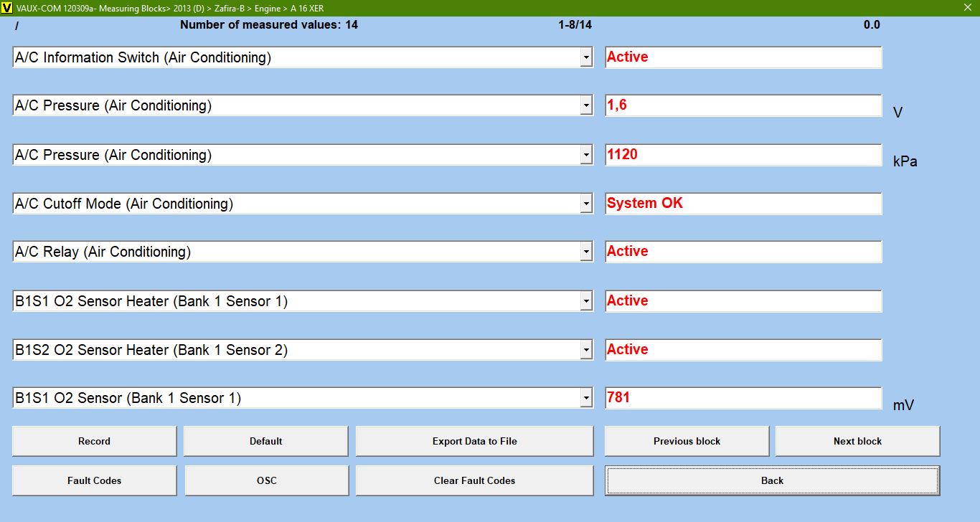The height and width of the screenshot is (522, 980).
Task: Open B1S2 O2 Sensor Heater dropdown
Action: (x=586, y=351)
